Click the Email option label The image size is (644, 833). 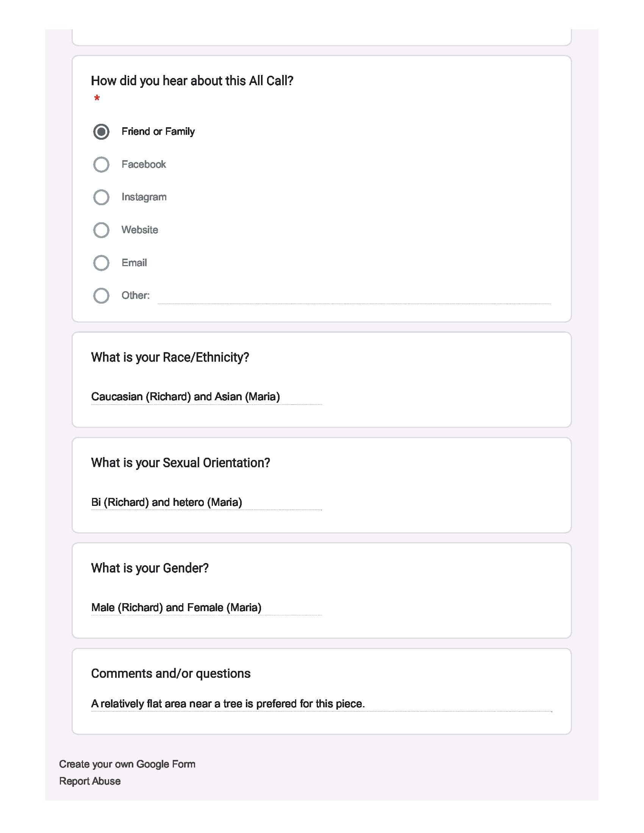[x=134, y=263]
